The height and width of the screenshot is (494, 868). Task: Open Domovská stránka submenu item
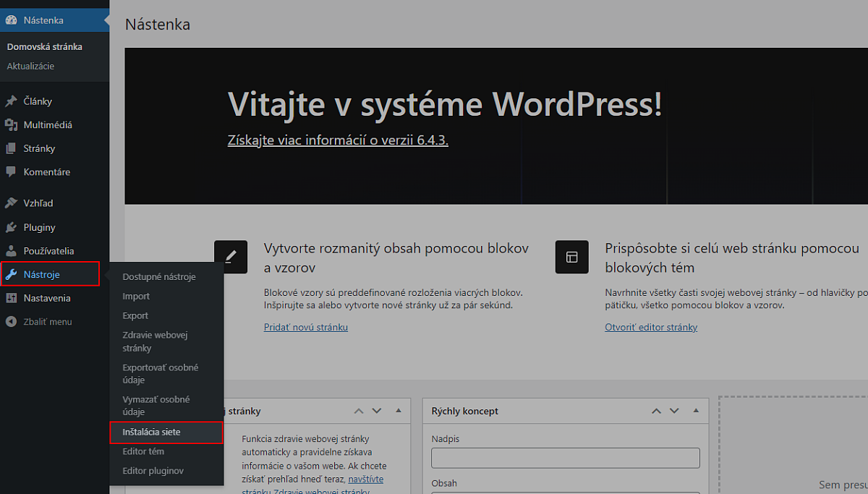45,47
